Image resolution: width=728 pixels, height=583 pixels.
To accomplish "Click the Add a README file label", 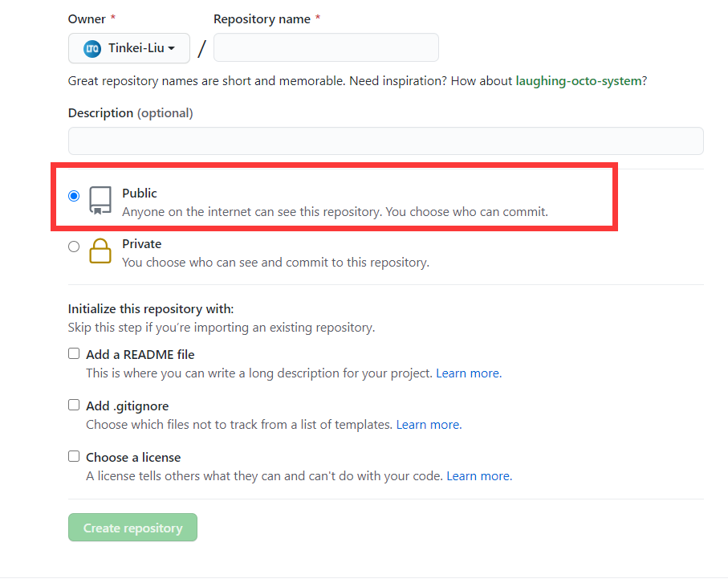I will [x=140, y=354].
